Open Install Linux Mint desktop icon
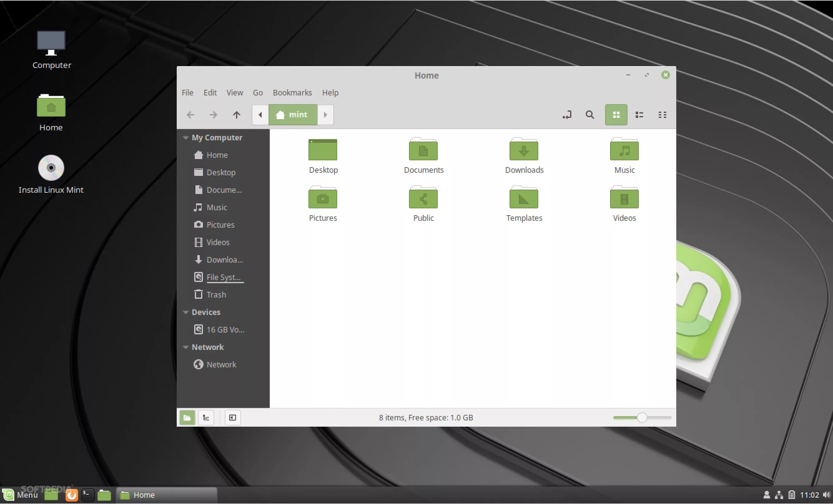The width and height of the screenshot is (833, 504). (51, 168)
